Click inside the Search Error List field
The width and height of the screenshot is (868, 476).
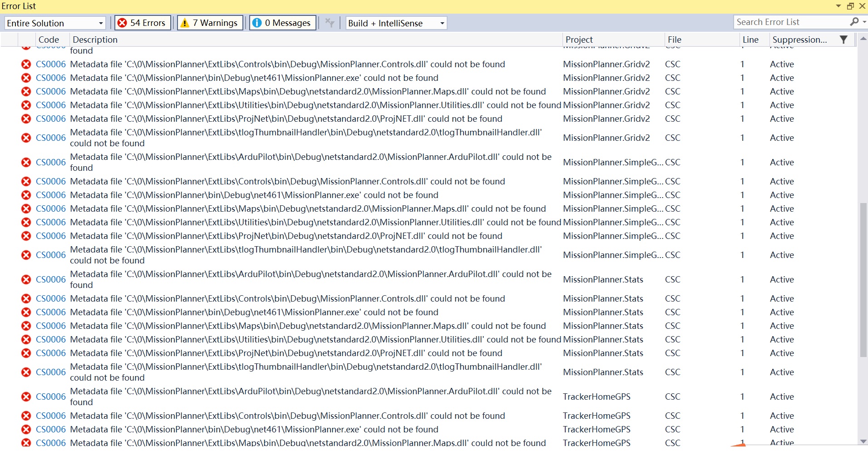click(790, 22)
